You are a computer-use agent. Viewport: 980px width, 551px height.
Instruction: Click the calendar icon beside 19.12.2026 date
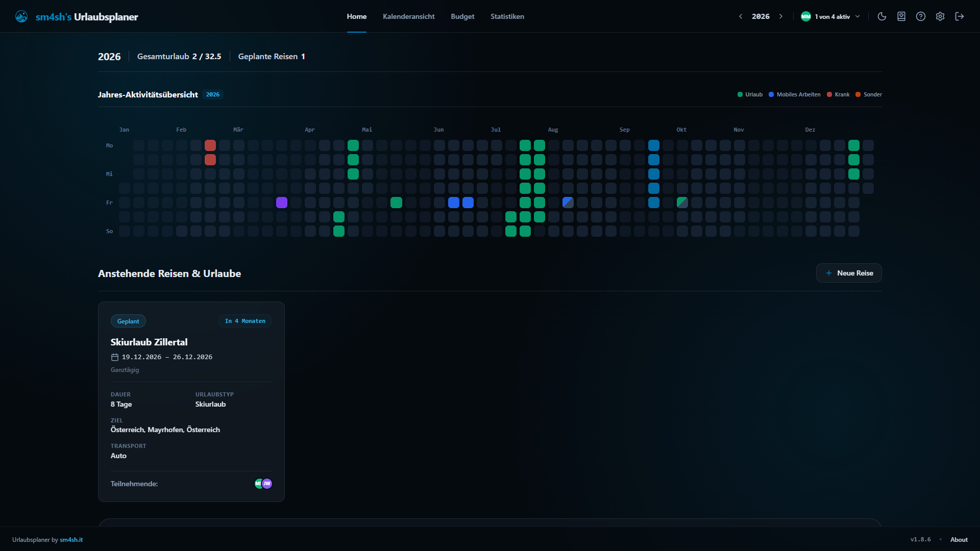click(115, 357)
